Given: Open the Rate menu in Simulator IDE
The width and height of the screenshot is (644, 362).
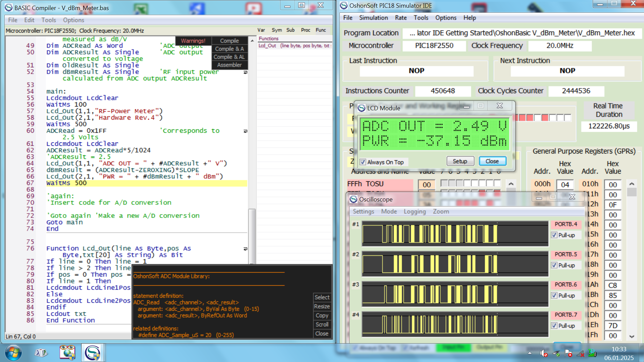Looking at the screenshot, I should 401,18.
